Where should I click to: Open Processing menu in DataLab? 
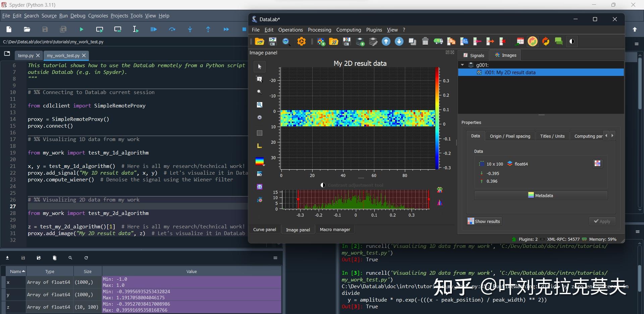click(319, 30)
